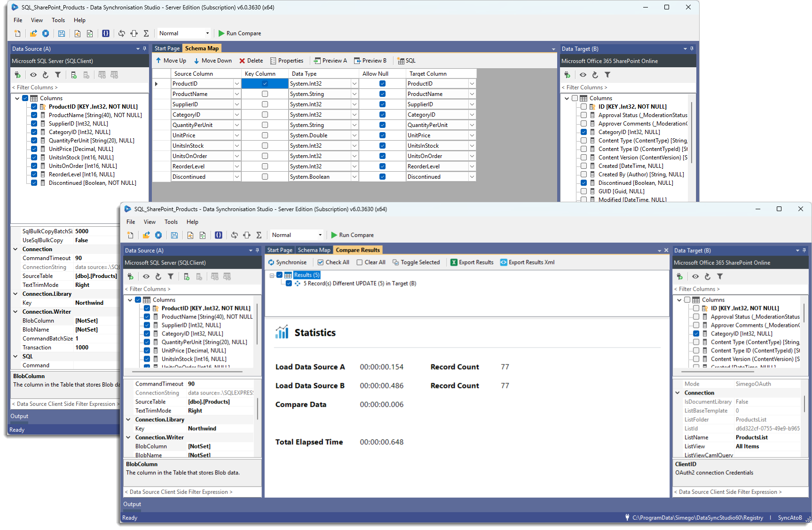
Task: Collapse Connection group in front Data Target properties
Action: (678, 393)
